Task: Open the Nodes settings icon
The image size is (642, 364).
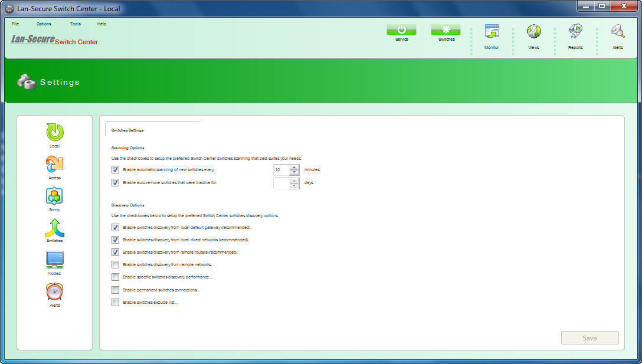Action: (x=54, y=260)
